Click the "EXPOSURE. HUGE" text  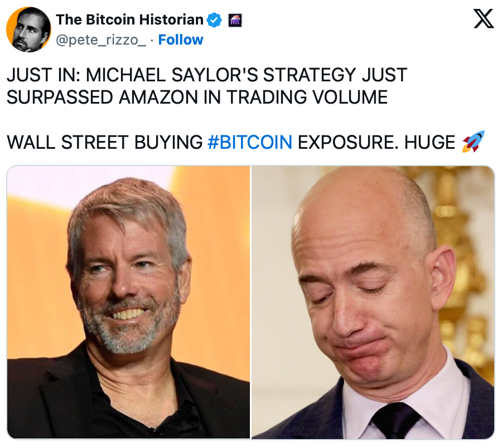coord(376,142)
